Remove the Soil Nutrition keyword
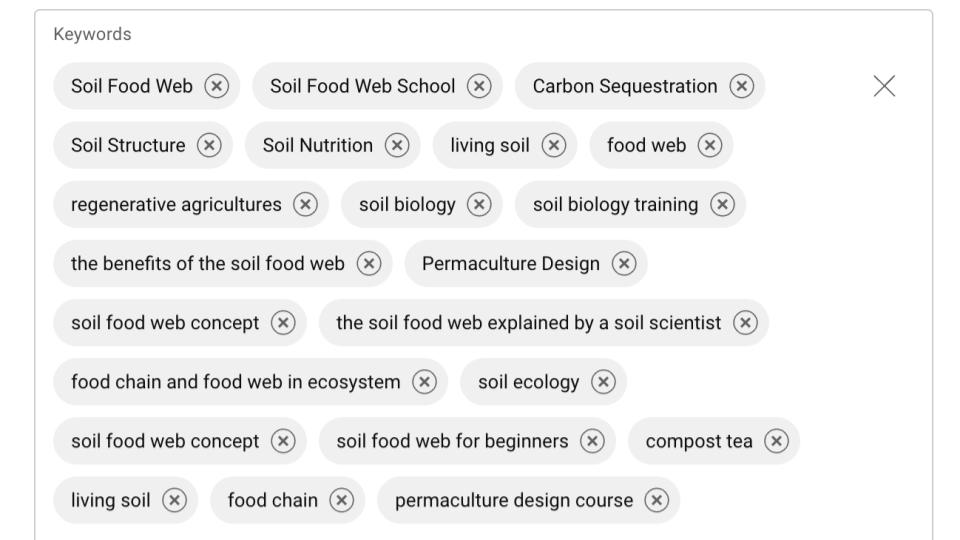 pyautogui.click(x=397, y=146)
